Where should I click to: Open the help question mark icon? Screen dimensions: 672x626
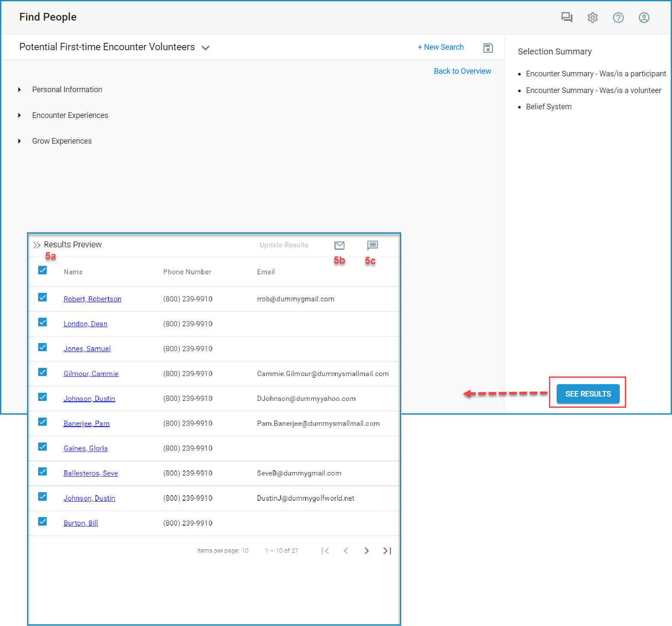click(x=618, y=17)
